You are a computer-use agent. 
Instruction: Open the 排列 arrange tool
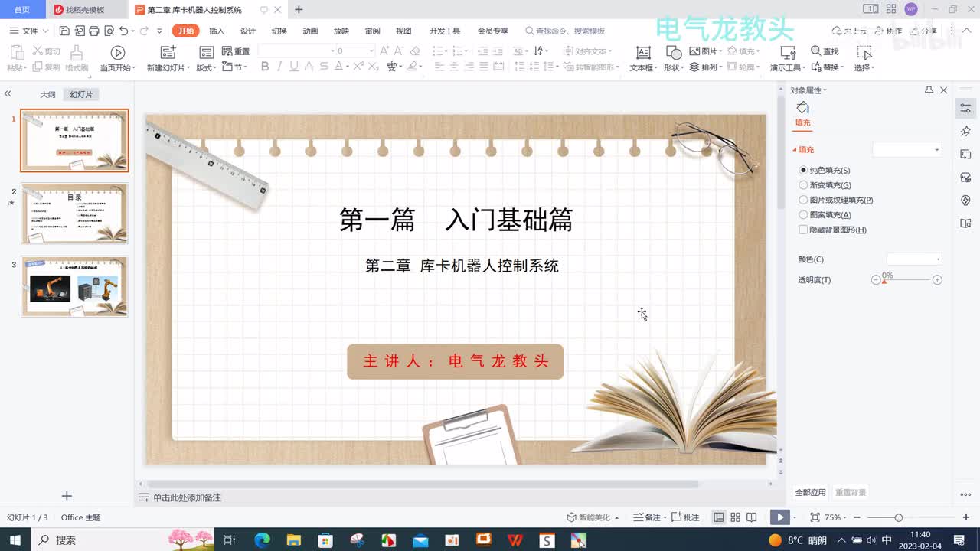tap(705, 67)
